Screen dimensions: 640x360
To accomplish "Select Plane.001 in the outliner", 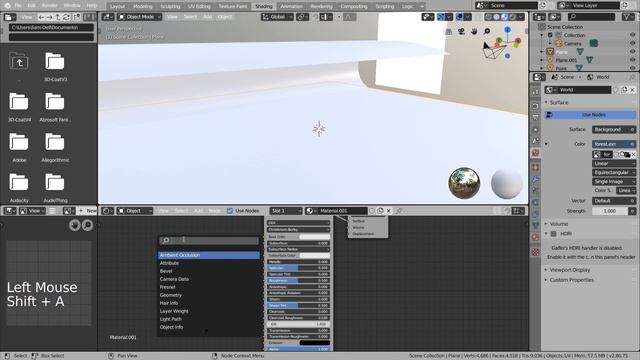I will pyautogui.click(x=567, y=60).
